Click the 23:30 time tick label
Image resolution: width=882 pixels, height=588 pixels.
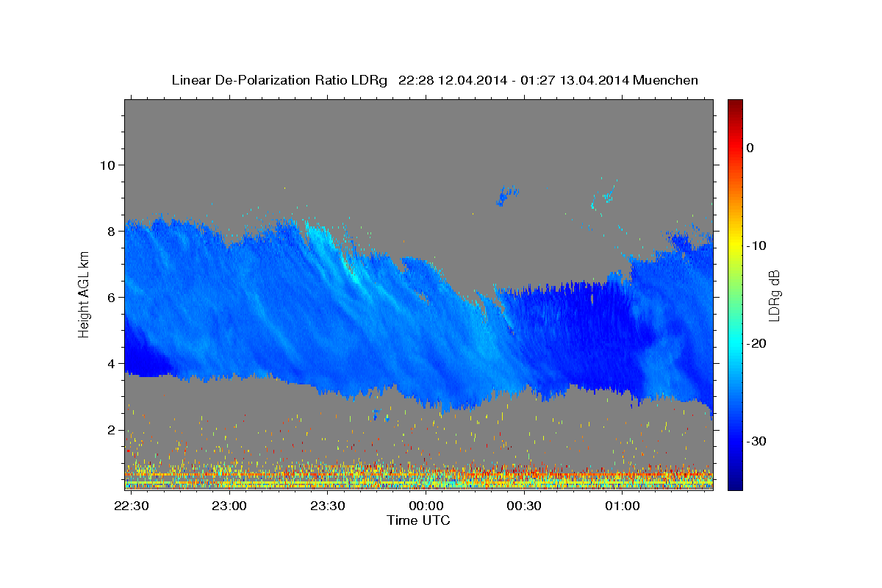pyautogui.click(x=328, y=506)
